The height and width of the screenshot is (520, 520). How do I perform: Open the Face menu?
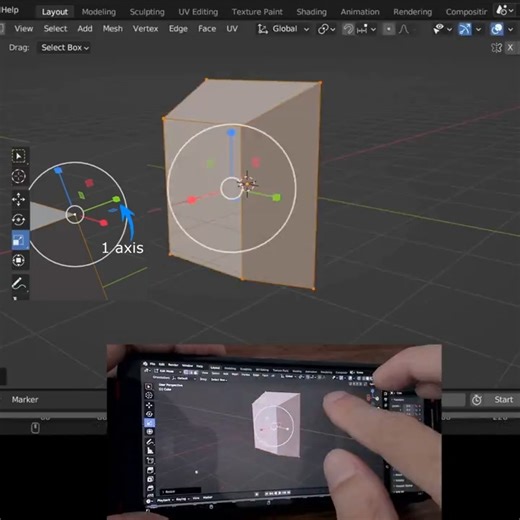coord(207,29)
